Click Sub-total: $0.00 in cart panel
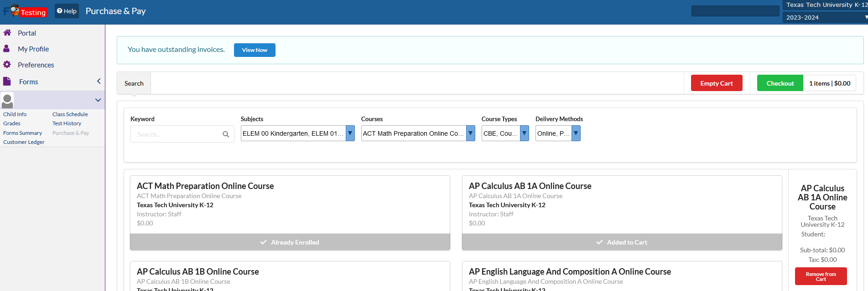The height and width of the screenshot is (291, 868). pos(822,250)
